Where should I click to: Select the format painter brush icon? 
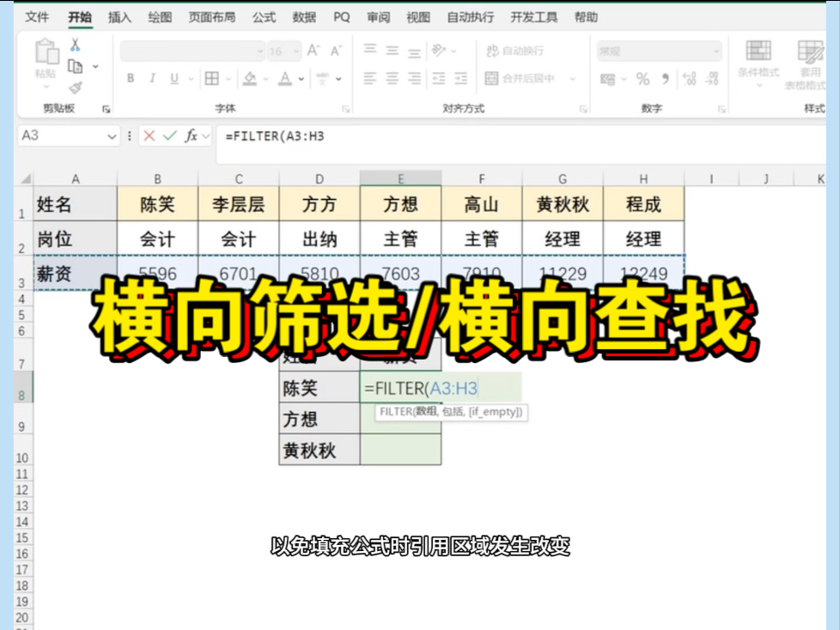point(76,87)
